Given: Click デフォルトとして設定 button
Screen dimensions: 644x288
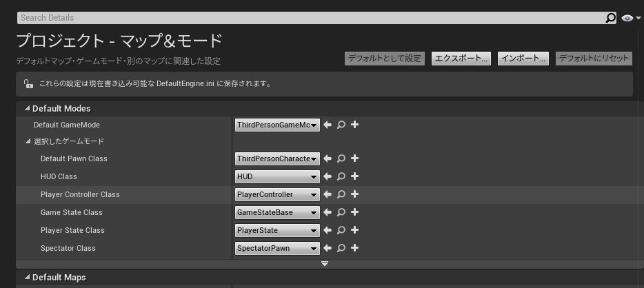Looking at the screenshot, I should [385, 59].
